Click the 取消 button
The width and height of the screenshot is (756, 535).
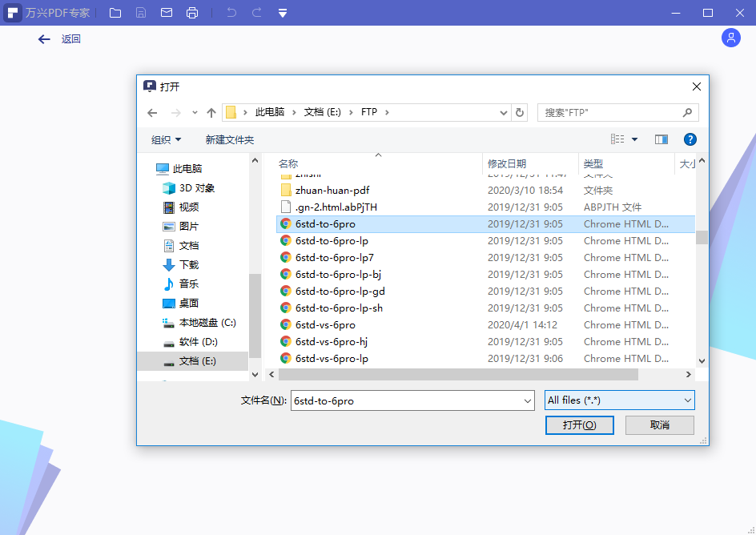tap(659, 425)
